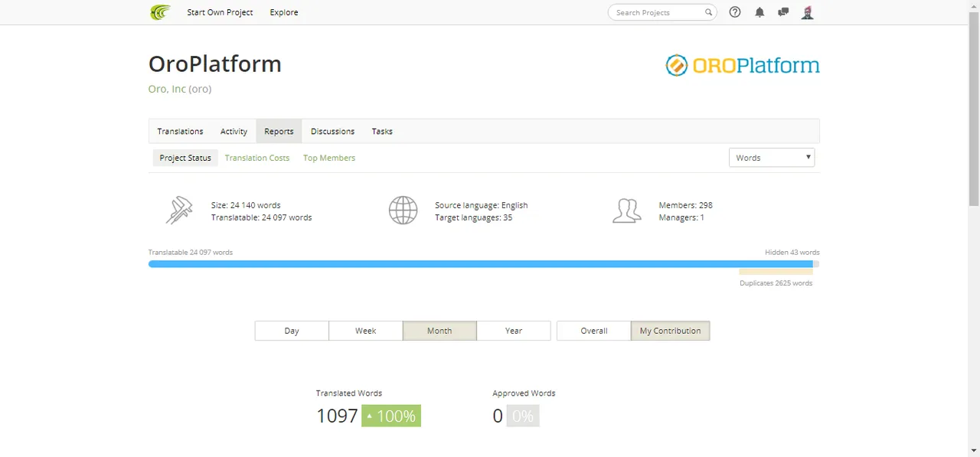Viewport: 980px width, 457px height.
Task: Click 'Translatable: 24 097 words' text
Action: point(262,217)
